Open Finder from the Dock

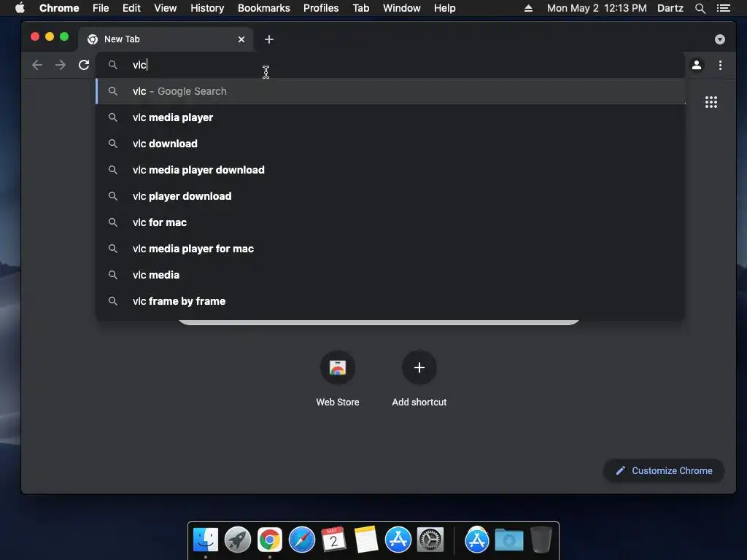(206, 540)
